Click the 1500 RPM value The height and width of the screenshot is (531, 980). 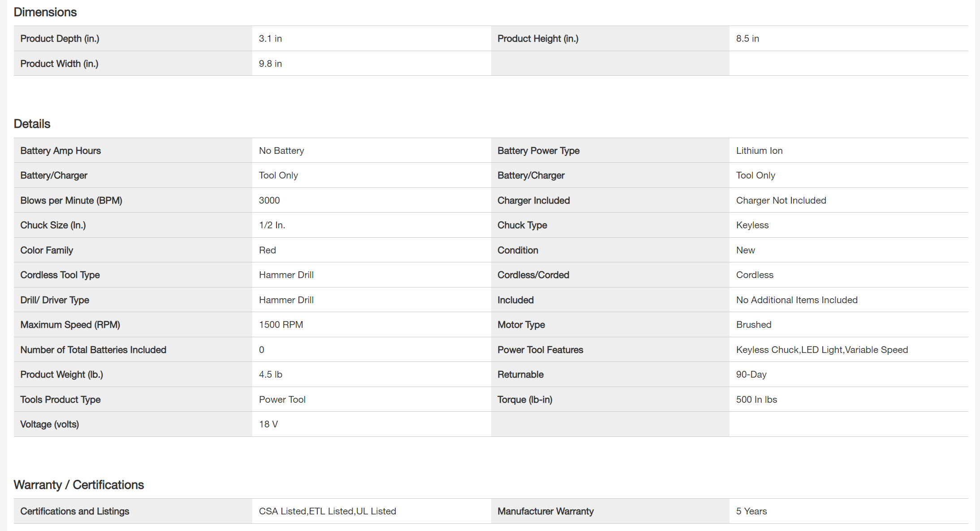pos(281,325)
